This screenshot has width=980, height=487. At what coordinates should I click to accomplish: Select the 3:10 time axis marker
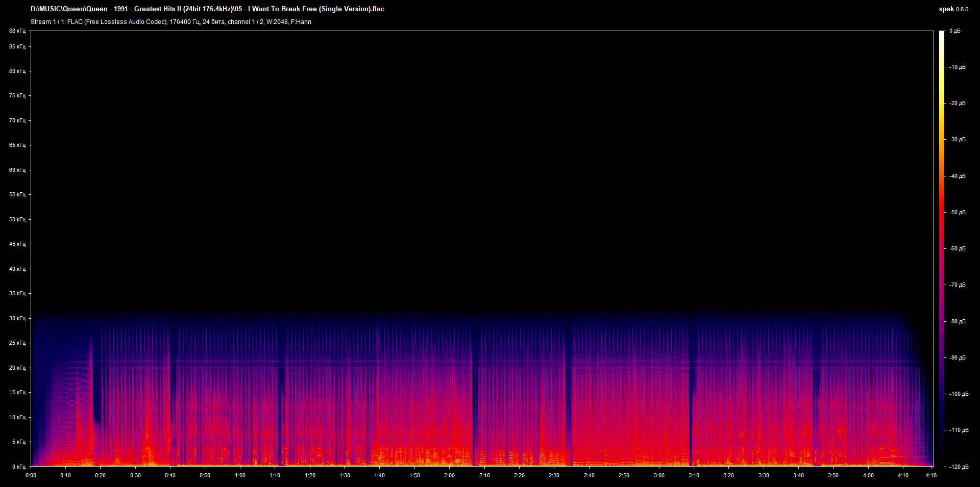[694, 475]
